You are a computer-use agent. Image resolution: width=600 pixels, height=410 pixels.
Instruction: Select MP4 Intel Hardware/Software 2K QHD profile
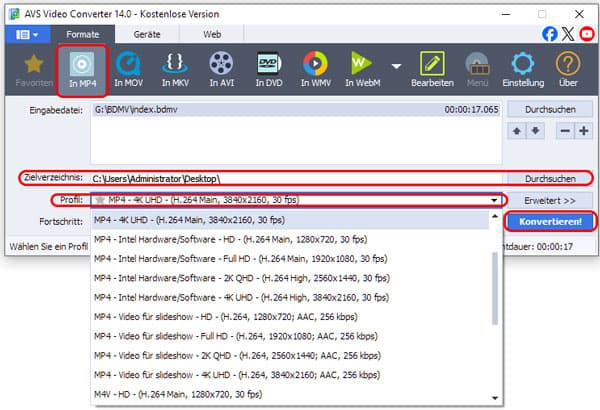click(x=290, y=278)
